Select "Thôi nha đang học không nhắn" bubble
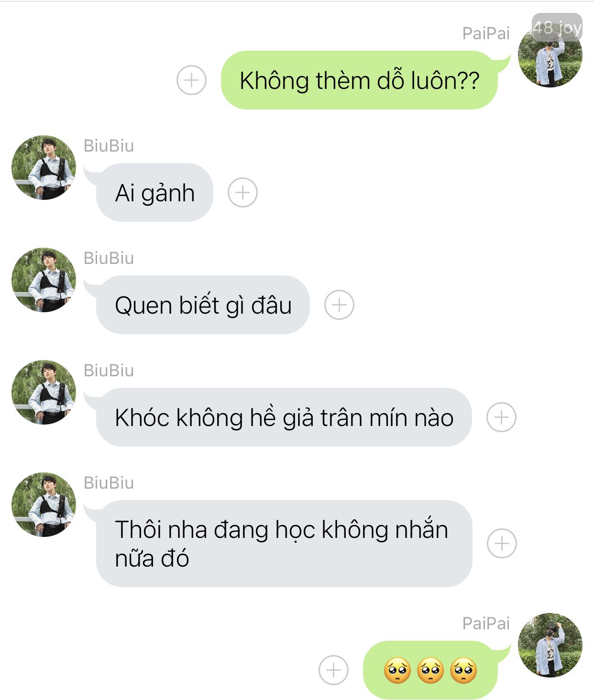This screenshot has height=700, width=594. 284,544
